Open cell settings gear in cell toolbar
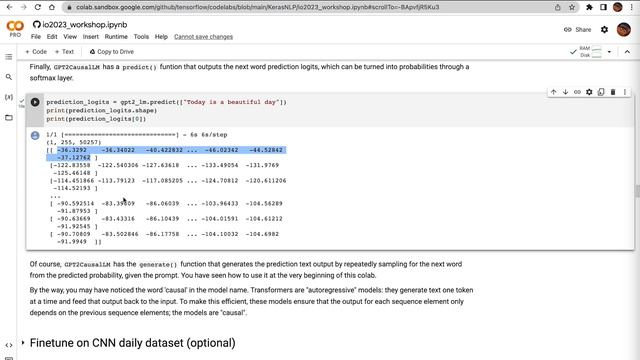The height and width of the screenshot is (360, 640). tap(589, 92)
